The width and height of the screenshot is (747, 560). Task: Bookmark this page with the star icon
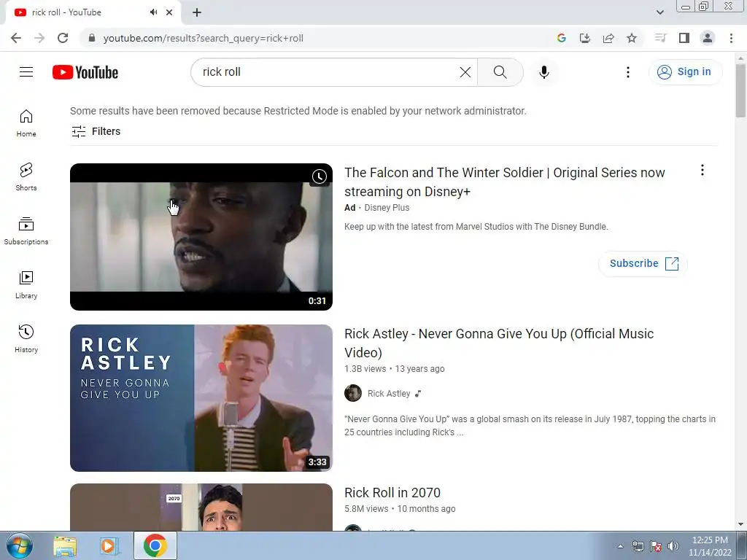632,38
